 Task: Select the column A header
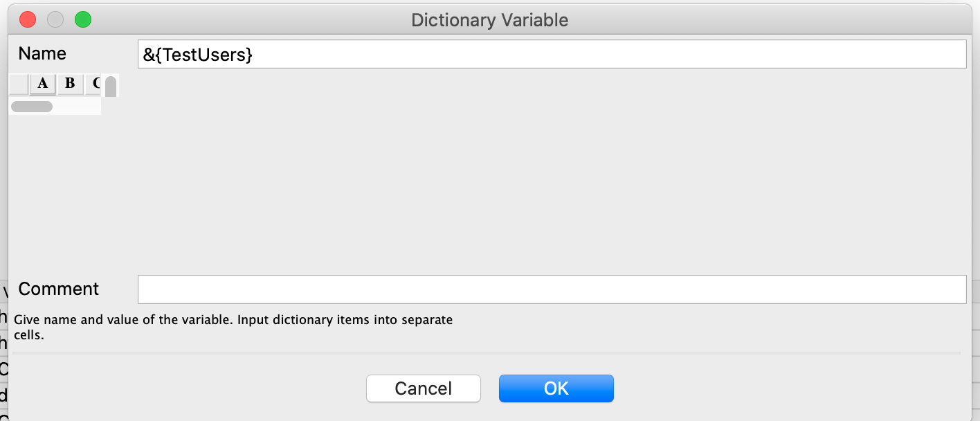click(x=42, y=84)
